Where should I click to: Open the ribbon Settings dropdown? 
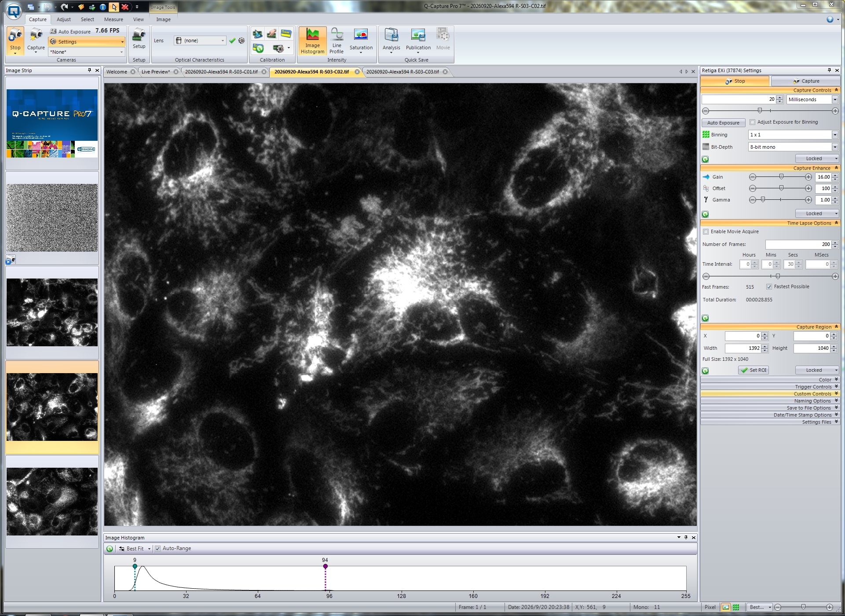(87, 42)
